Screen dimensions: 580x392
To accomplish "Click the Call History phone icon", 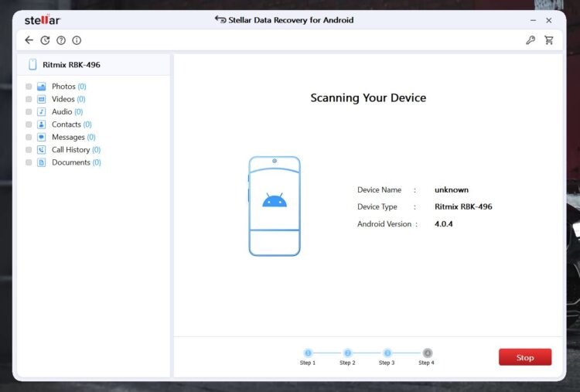I will coord(42,150).
